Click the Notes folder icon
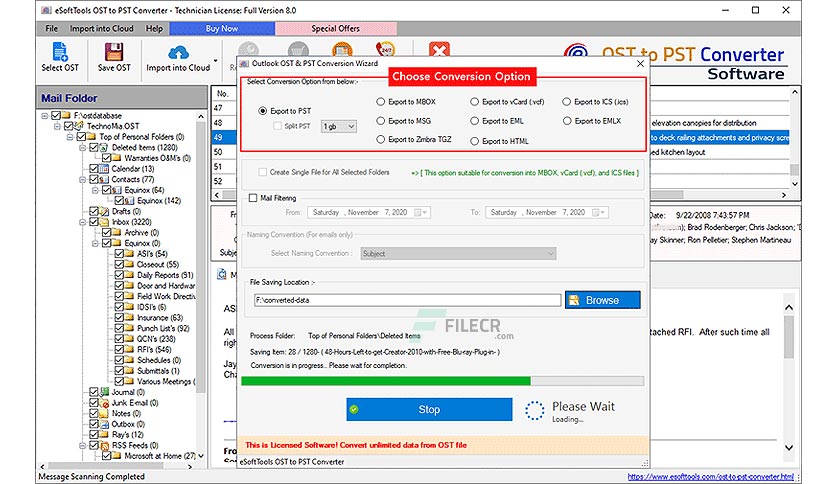 104,413
